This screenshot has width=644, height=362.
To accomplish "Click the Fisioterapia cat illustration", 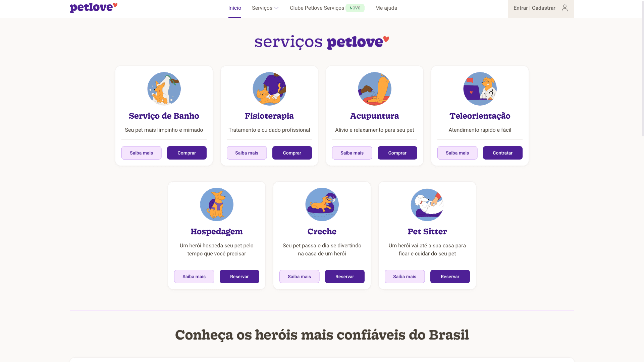I will point(269,89).
